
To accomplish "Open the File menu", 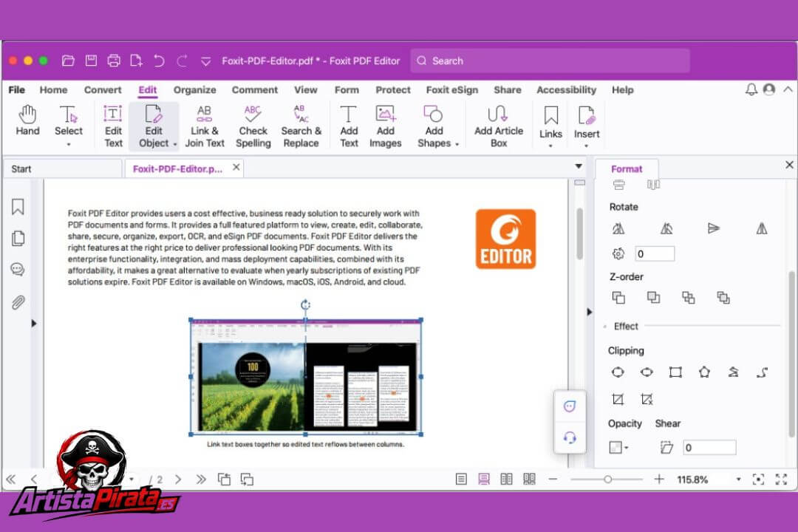I will (16, 89).
